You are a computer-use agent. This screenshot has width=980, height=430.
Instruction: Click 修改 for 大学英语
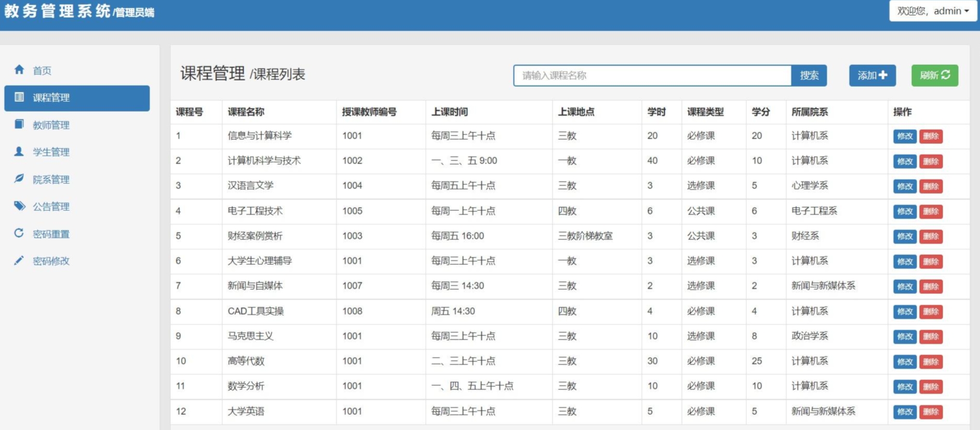pos(905,412)
